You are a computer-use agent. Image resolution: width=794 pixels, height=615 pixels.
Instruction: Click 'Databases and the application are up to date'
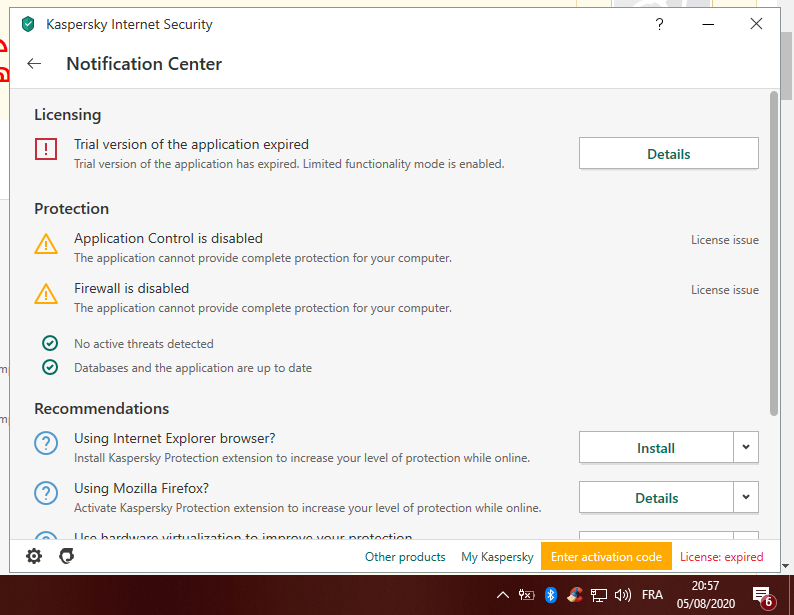193,368
